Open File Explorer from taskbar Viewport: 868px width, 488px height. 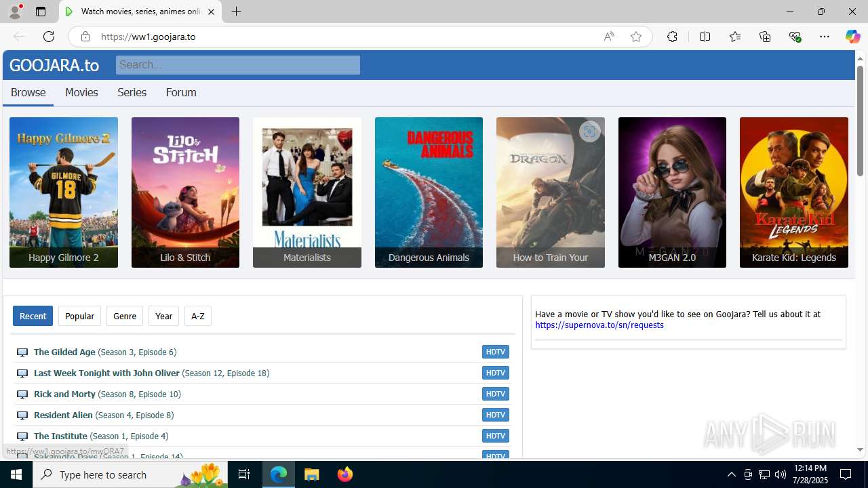311,474
